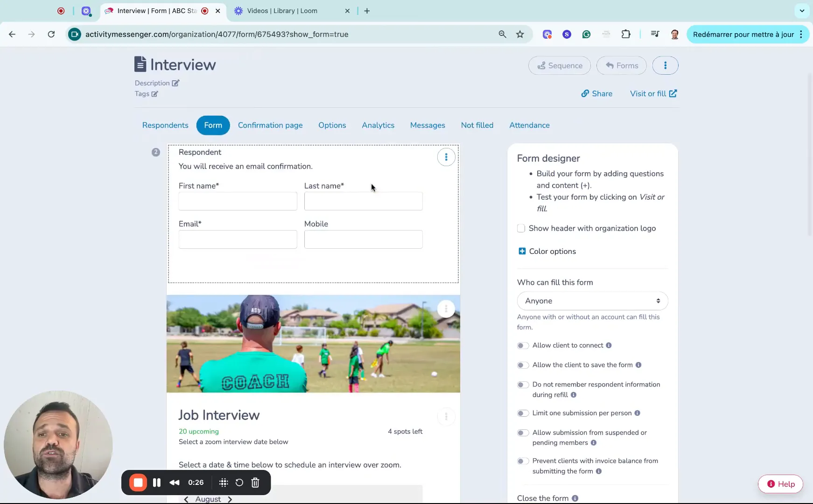Viewport: 813px width, 504px height.
Task: Show info for Allow client to connect
Action: [x=609, y=345]
